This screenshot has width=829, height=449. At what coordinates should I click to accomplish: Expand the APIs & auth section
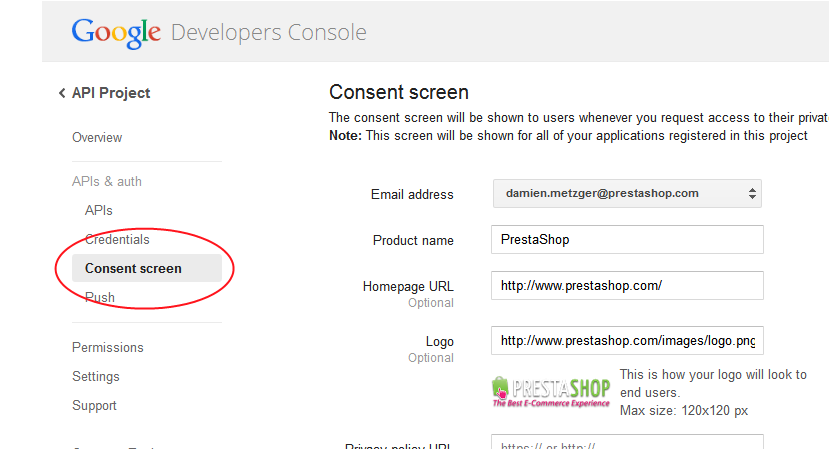(x=107, y=181)
